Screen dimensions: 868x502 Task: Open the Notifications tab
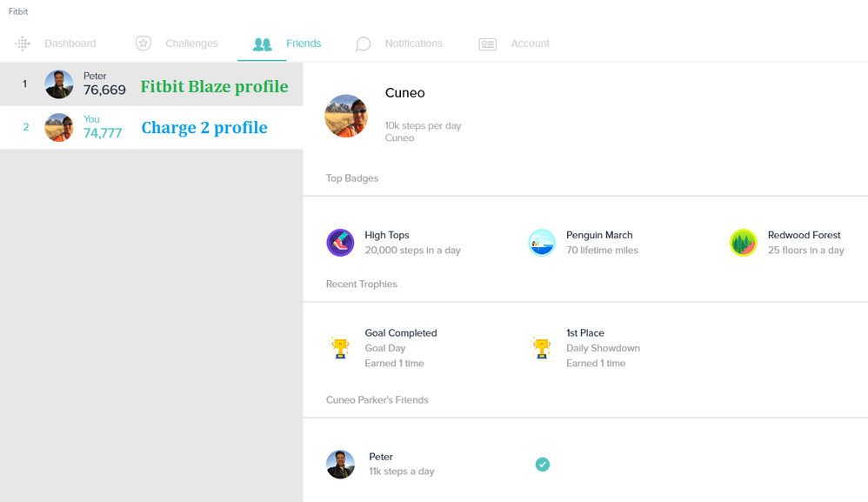tap(413, 44)
